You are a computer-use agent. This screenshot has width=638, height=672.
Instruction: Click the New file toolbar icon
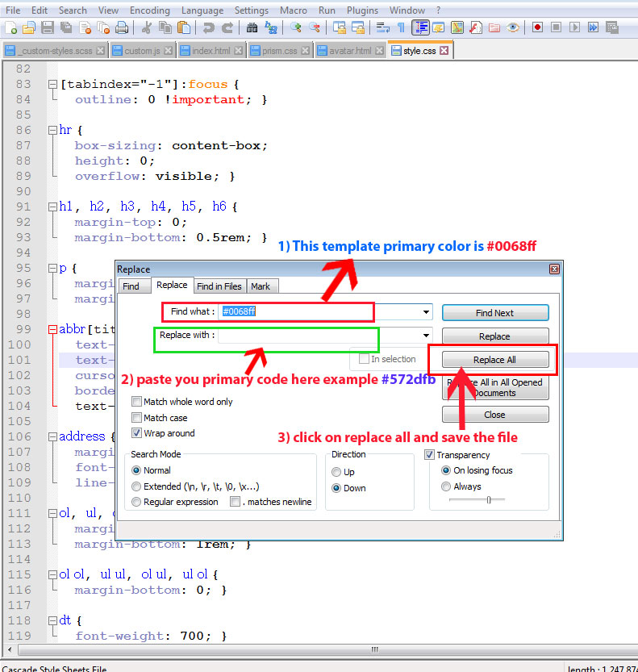(x=10, y=27)
